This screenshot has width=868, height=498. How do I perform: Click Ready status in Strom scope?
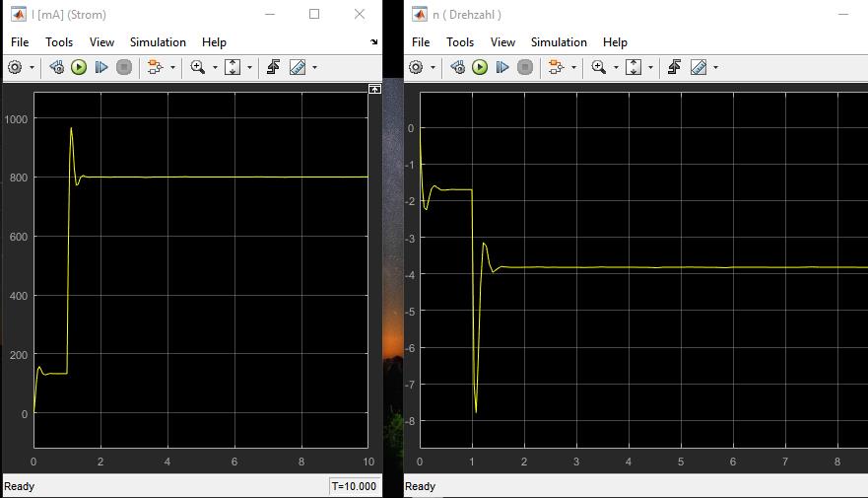(20, 486)
